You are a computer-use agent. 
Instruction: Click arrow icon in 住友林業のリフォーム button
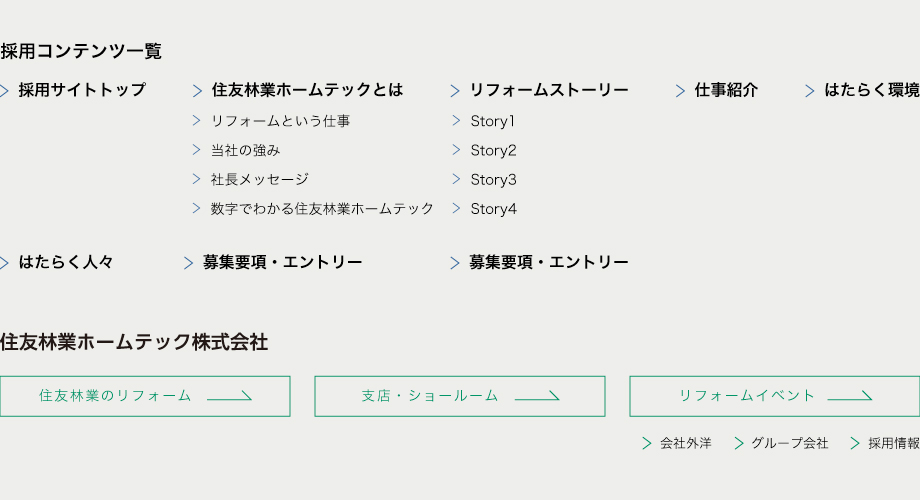pos(229,396)
